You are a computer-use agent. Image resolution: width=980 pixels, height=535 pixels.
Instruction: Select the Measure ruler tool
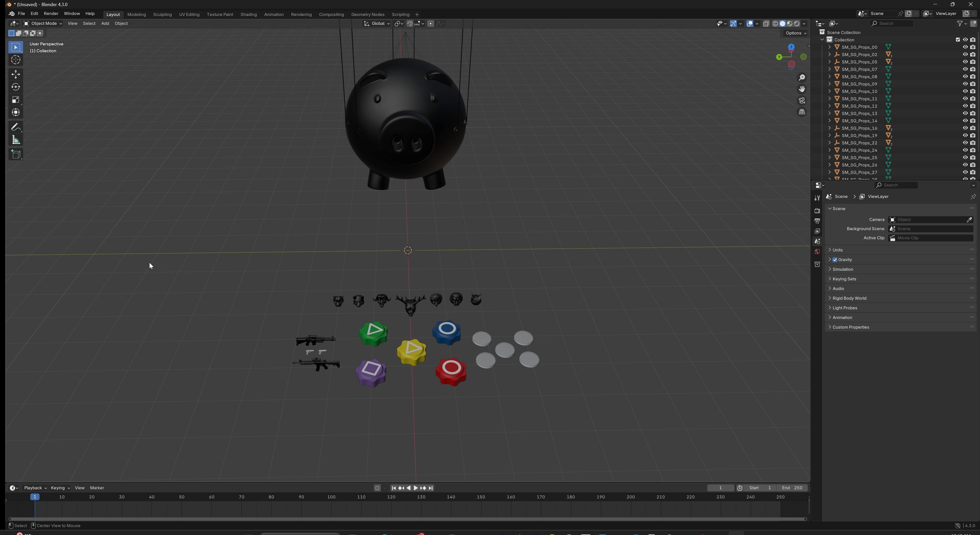coord(15,140)
